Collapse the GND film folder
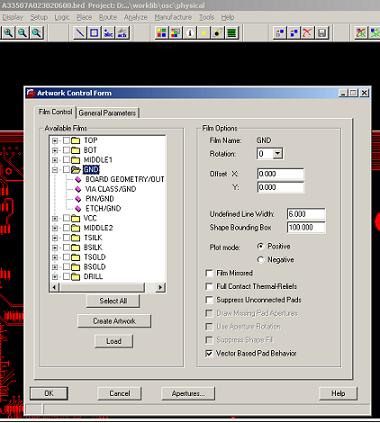The width and height of the screenshot is (380, 423). [x=55, y=170]
